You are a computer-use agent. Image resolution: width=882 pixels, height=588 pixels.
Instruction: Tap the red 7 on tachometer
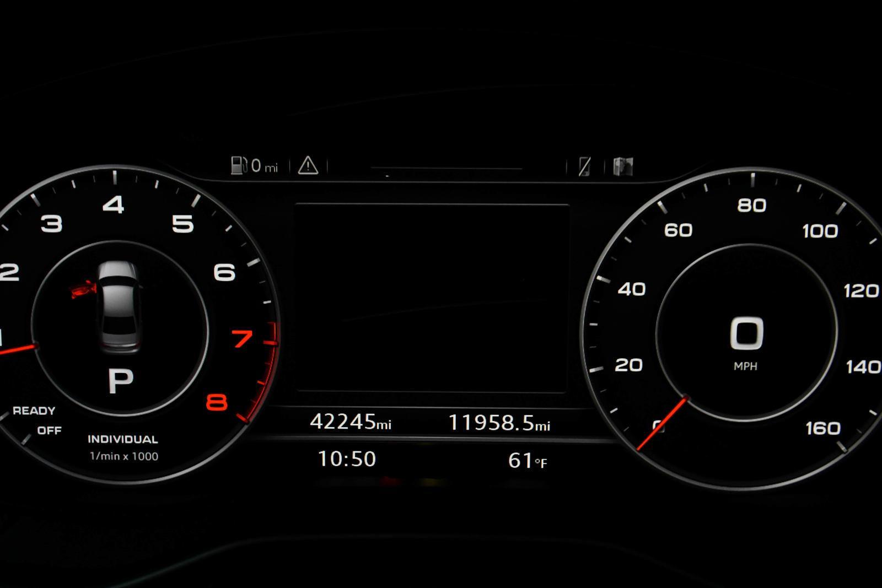click(242, 338)
